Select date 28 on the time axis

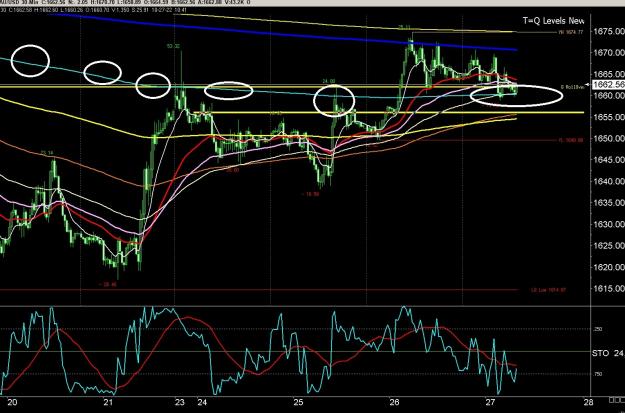pyautogui.click(x=588, y=402)
